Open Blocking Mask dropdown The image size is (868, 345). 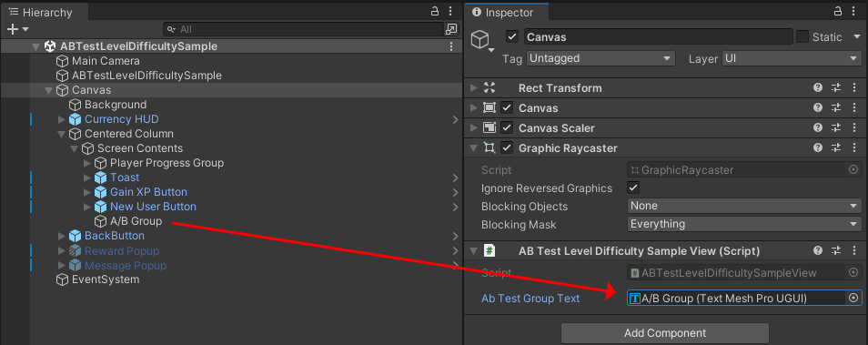click(745, 224)
